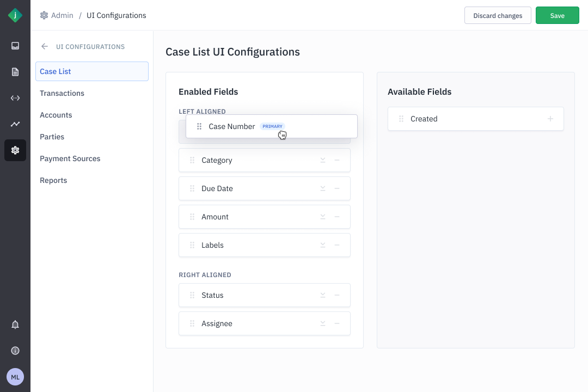Click the admin settings gear in sidebar

pyautogui.click(x=15, y=150)
